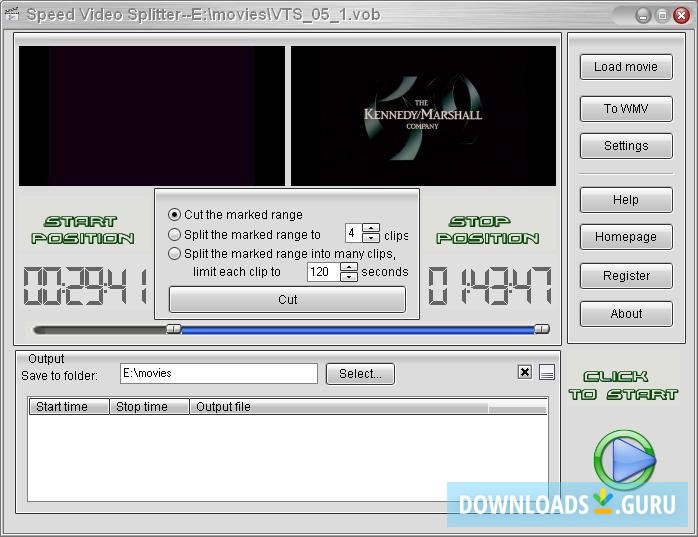Click the Start time column header
The image size is (698, 537).
tap(69, 407)
